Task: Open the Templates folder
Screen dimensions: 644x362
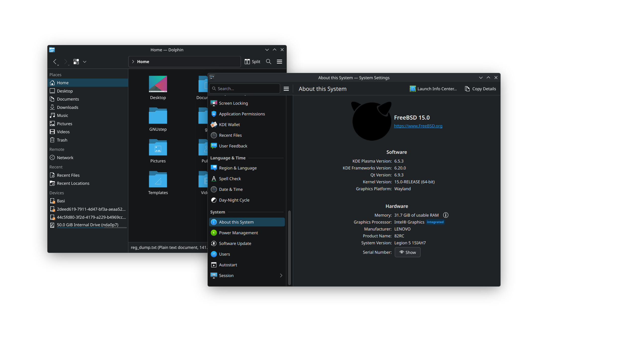Action: (158, 183)
